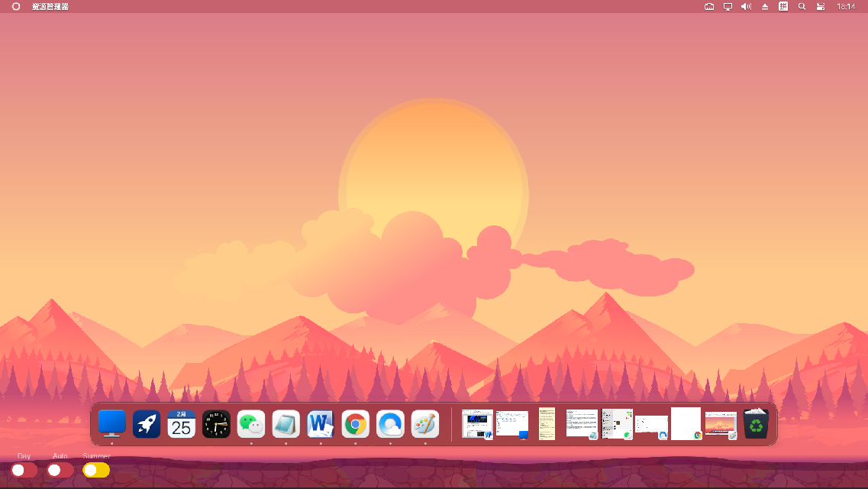Click the clock time in top bar
This screenshot has width=868, height=489.
coord(845,6)
